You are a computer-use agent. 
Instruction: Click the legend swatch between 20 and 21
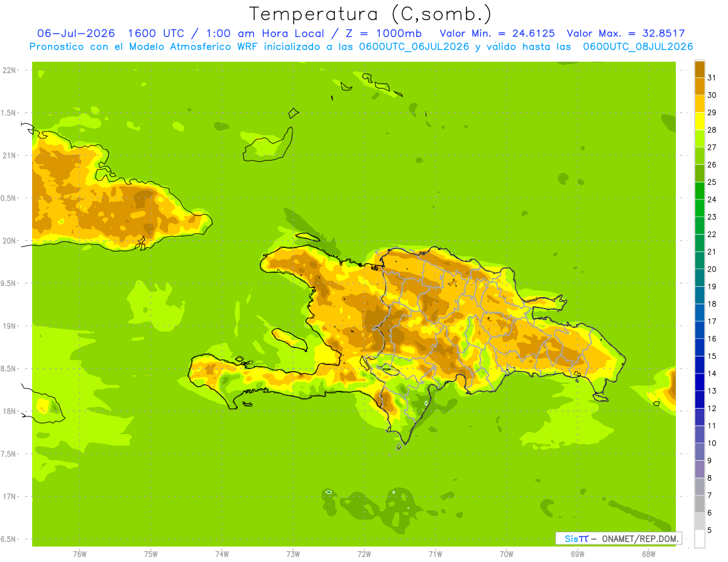[x=699, y=259]
